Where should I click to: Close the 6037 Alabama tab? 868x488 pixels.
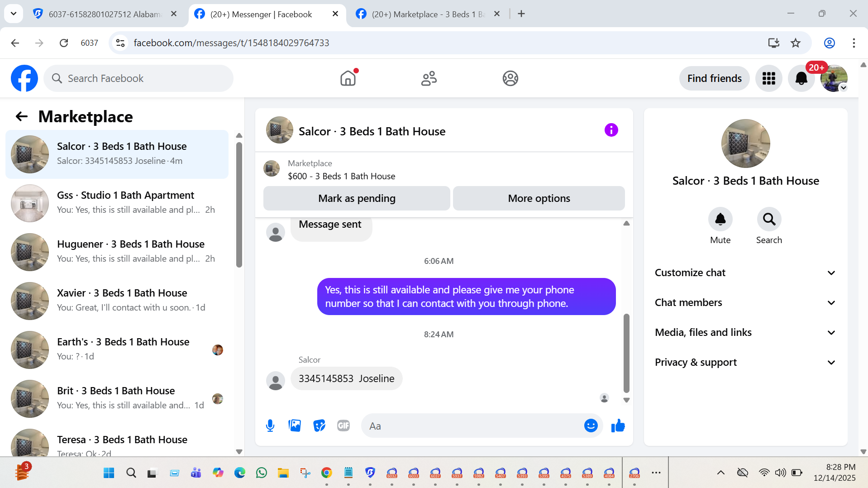tap(173, 14)
